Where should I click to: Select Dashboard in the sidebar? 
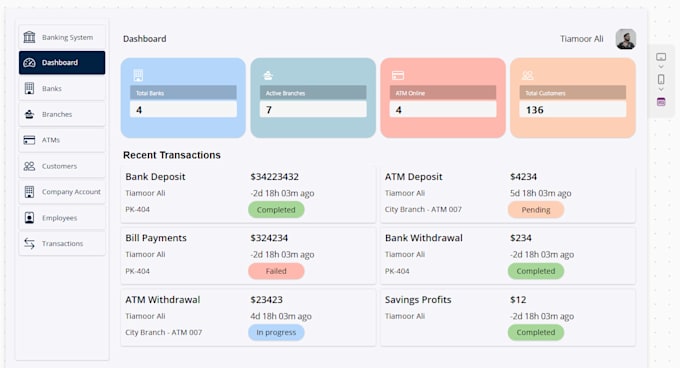(x=62, y=62)
